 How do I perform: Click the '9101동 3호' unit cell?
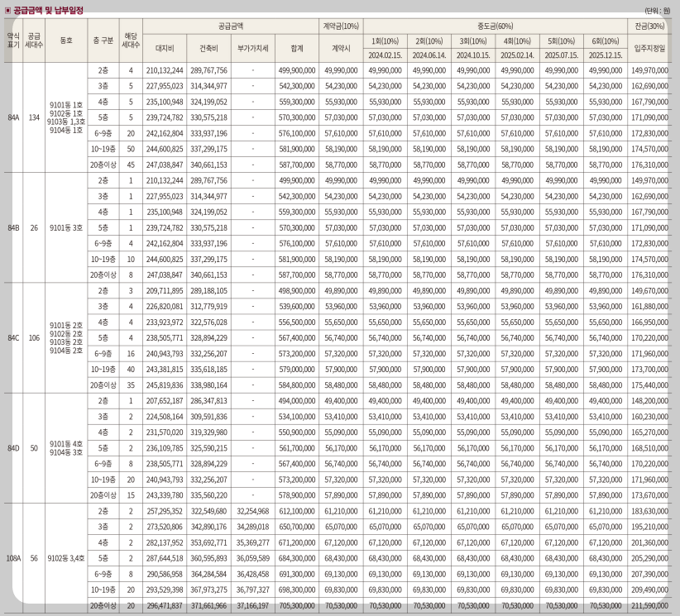coord(66,227)
